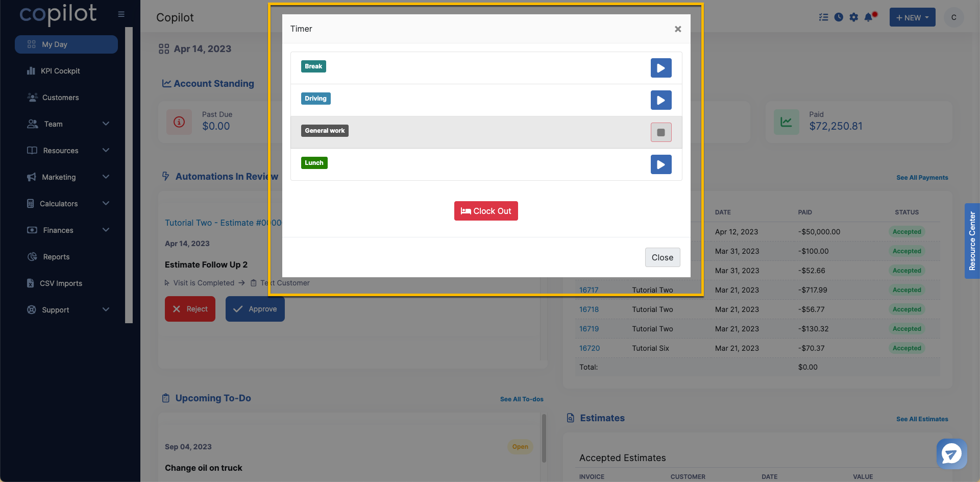
Task: Click See All Estimates link
Action: (922, 419)
